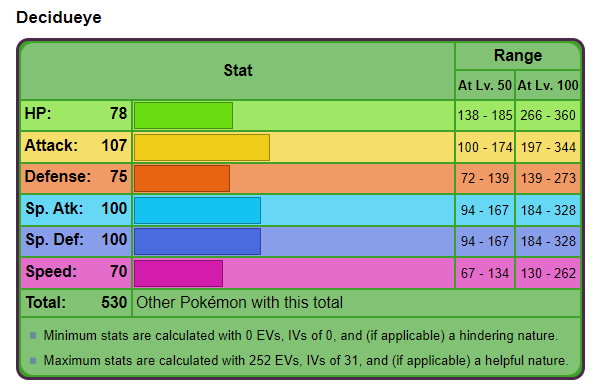Click the light blue Sp. Atk bar
This screenshot has height=389, width=597.
pyautogui.click(x=198, y=210)
